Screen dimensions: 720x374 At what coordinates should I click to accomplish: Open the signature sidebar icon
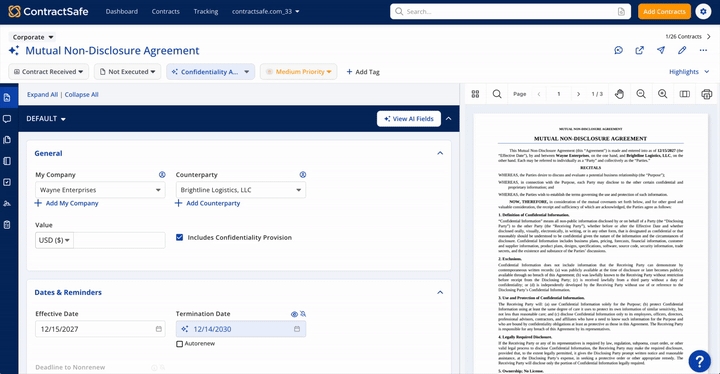pos(7,204)
